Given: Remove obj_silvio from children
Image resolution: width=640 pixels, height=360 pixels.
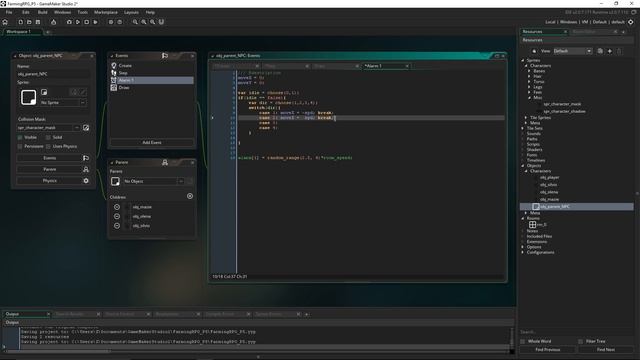Looking at the screenshot, I should pyautogui.click(x=117, y=226).
